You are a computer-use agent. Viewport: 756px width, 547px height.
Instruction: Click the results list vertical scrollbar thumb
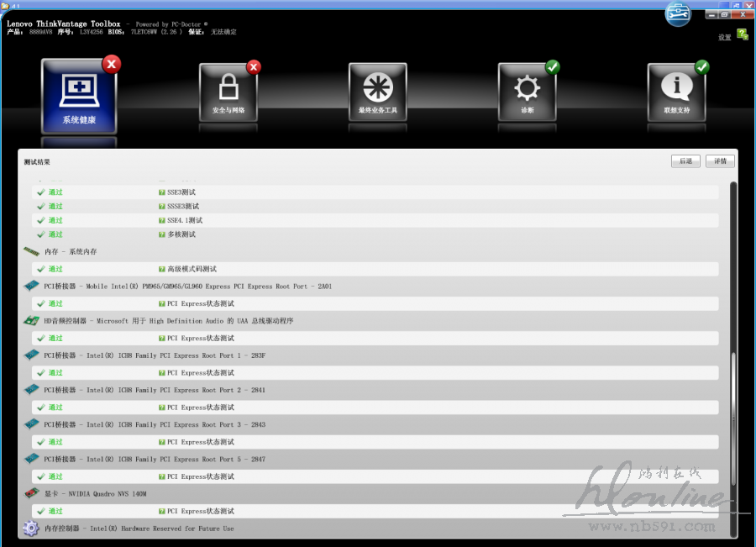click(733, 419)
